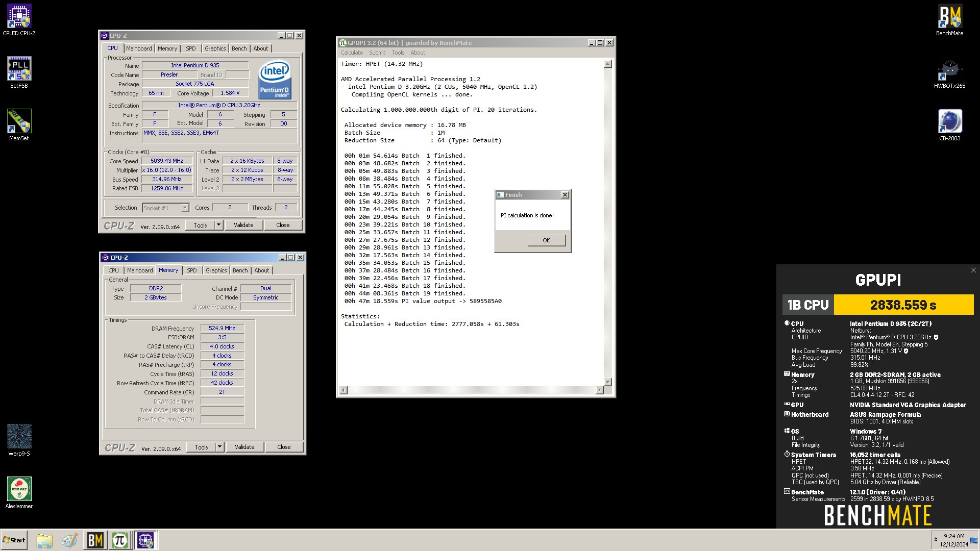Open Submit menu in GPUPI
The image size is (980, 551).
377,53
